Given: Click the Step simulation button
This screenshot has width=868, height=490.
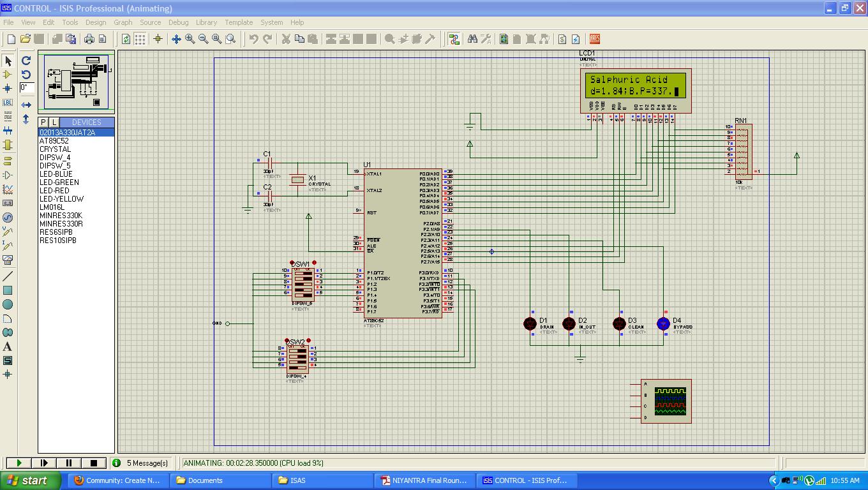Looking at the screenshot, I should coord(44,463).
